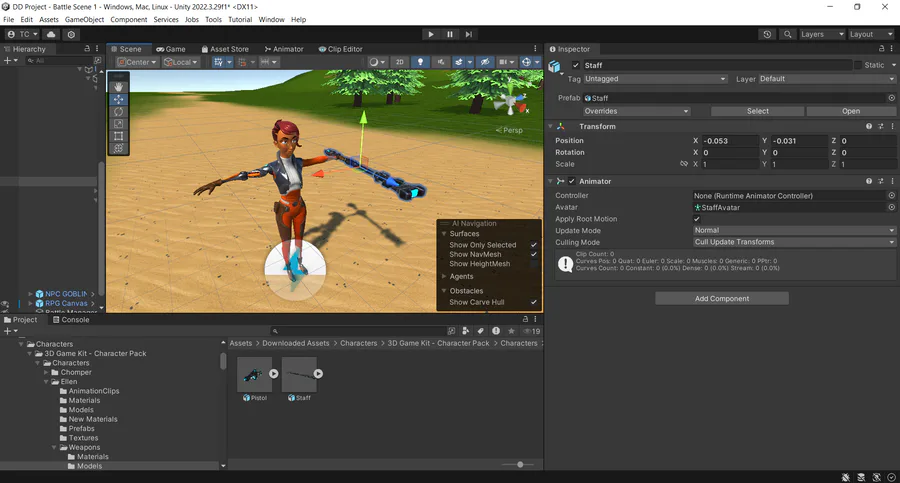Toggle the Static checkbox
This screenshot has height=483, width=900.
click(x=858, y=65)
